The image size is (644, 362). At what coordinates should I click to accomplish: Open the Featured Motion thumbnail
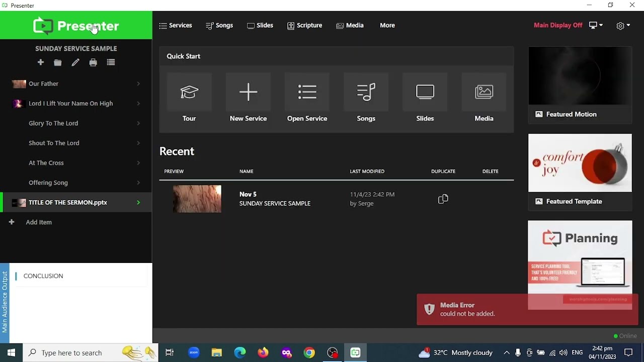pyautogui.click(x=580, y=76)
